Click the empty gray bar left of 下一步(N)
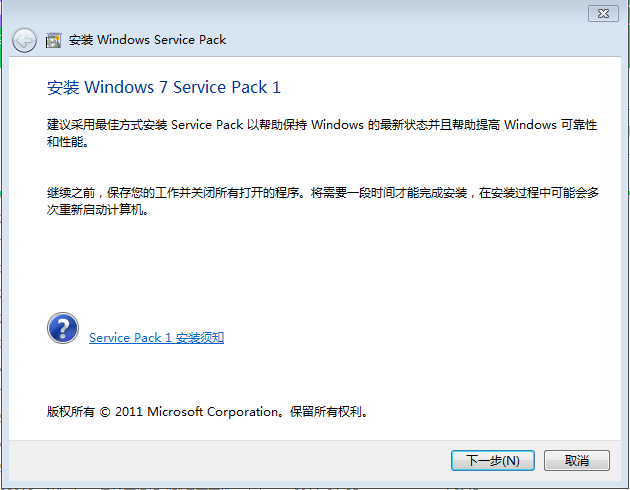The image size is (630, 490). tap(229, 460)
